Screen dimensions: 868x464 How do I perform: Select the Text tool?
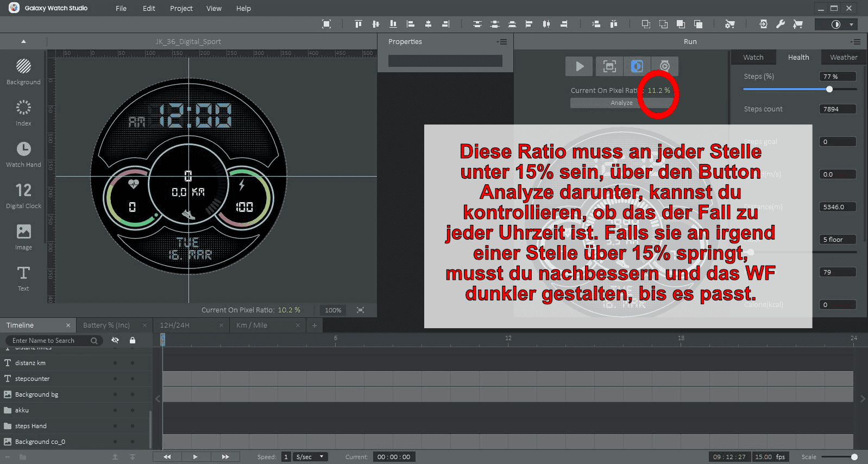click(x=23, y=278)
